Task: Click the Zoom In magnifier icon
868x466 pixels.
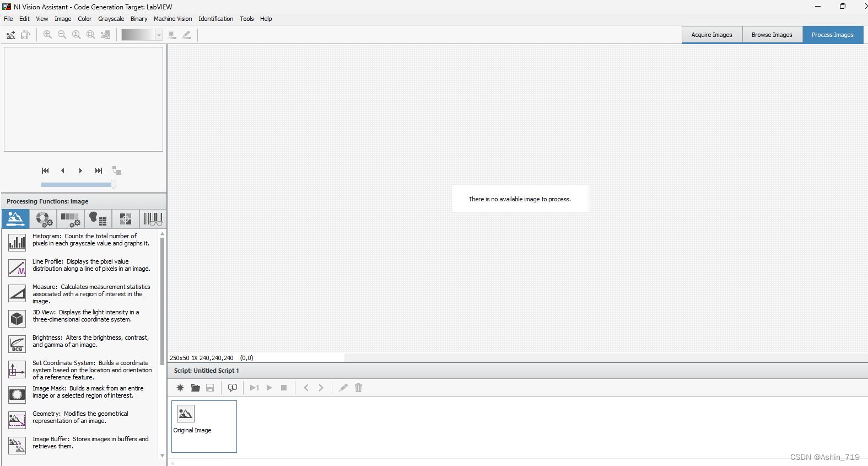Action: 48,35
